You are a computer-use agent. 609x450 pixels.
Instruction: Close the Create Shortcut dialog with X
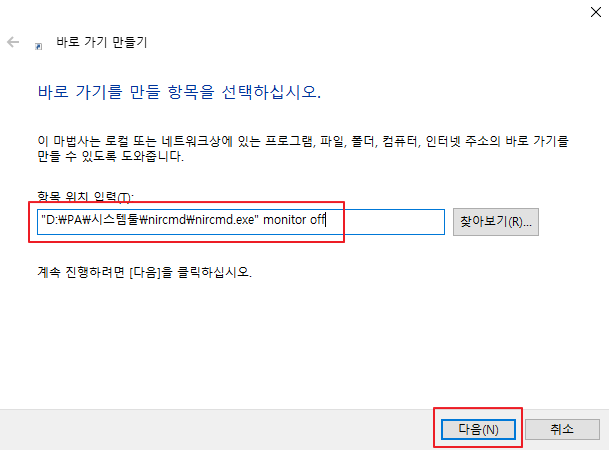click(x=595, y=12)
